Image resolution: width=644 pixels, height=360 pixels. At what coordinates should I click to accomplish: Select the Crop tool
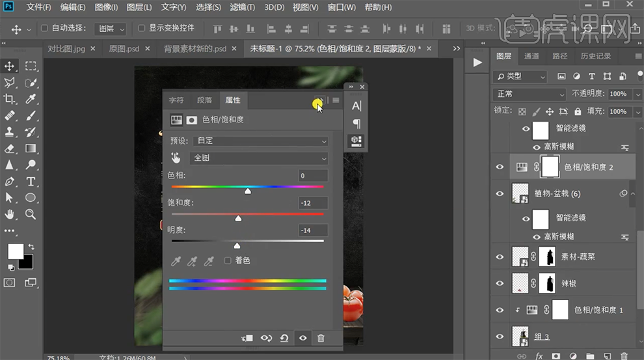click(10, 99)
